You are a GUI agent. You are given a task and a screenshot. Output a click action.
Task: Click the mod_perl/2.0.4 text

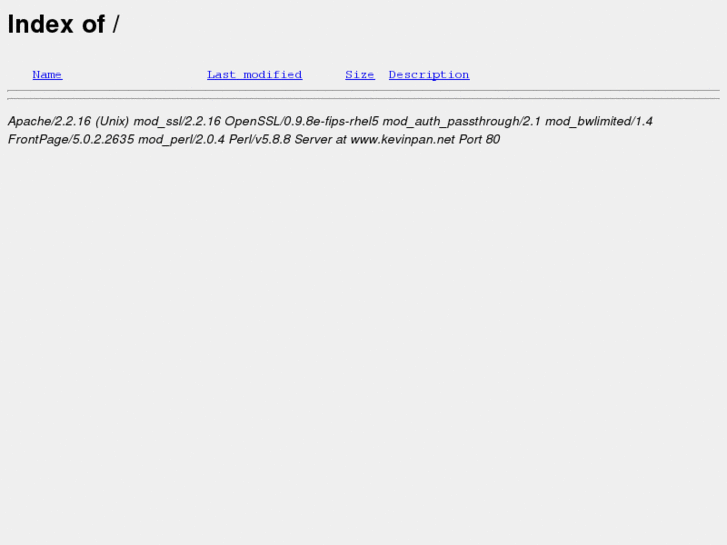coord(181,140)
